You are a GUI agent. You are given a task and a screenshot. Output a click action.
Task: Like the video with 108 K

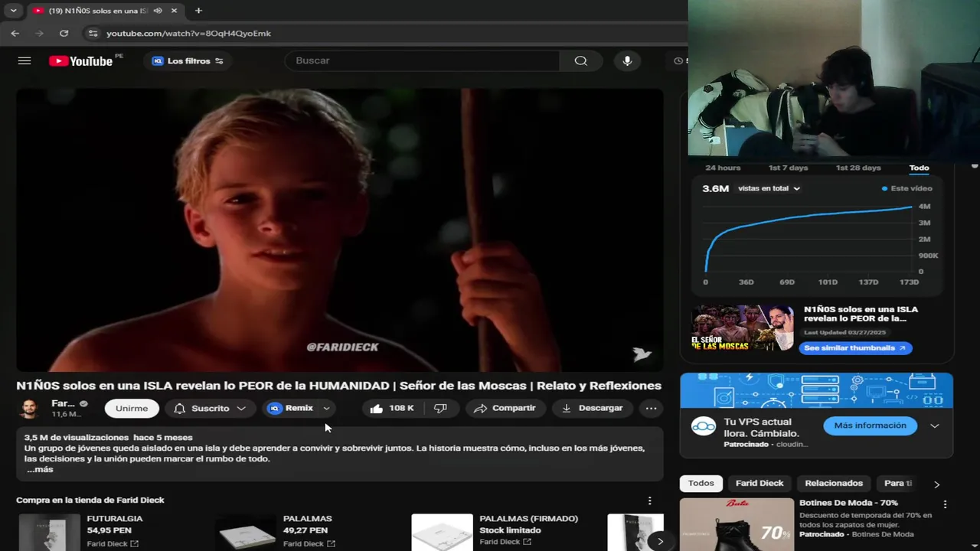[x=393, y=409]
